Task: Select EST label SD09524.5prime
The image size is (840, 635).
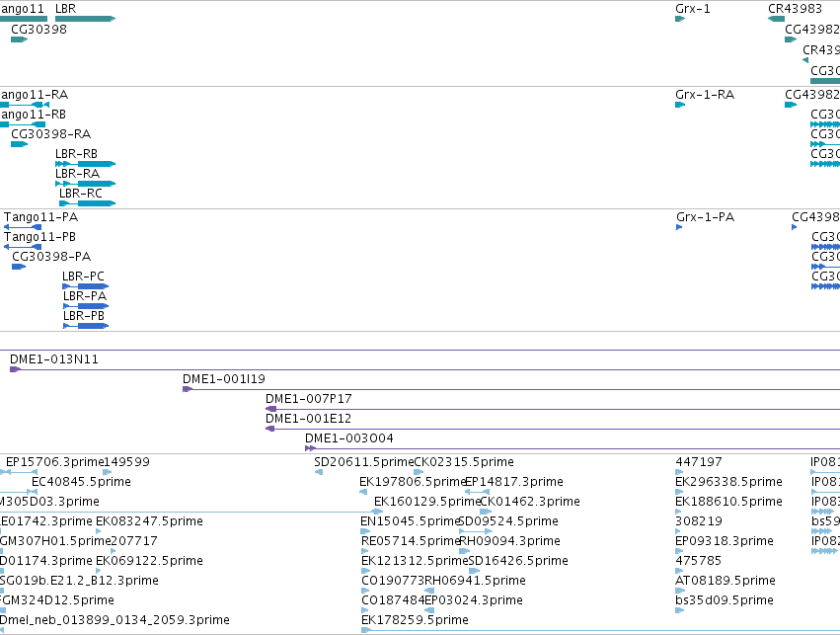Action: pos(509,521)
